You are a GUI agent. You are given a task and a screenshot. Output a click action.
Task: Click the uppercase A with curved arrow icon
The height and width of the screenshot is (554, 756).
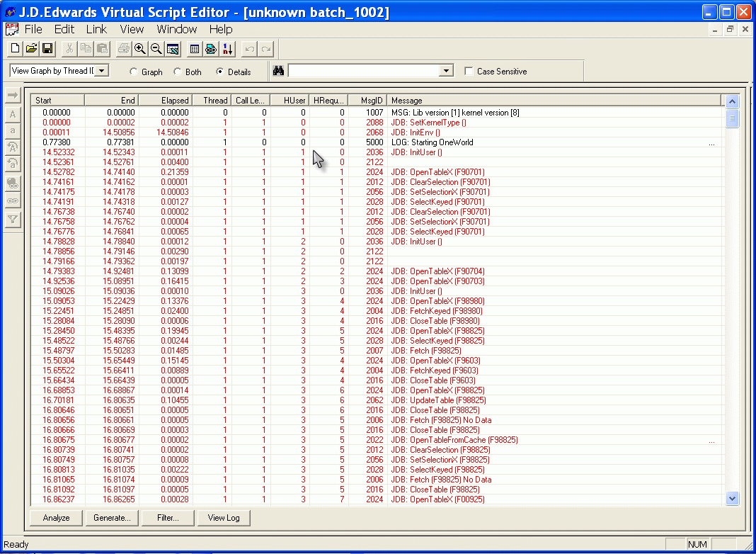coord(13,147)
